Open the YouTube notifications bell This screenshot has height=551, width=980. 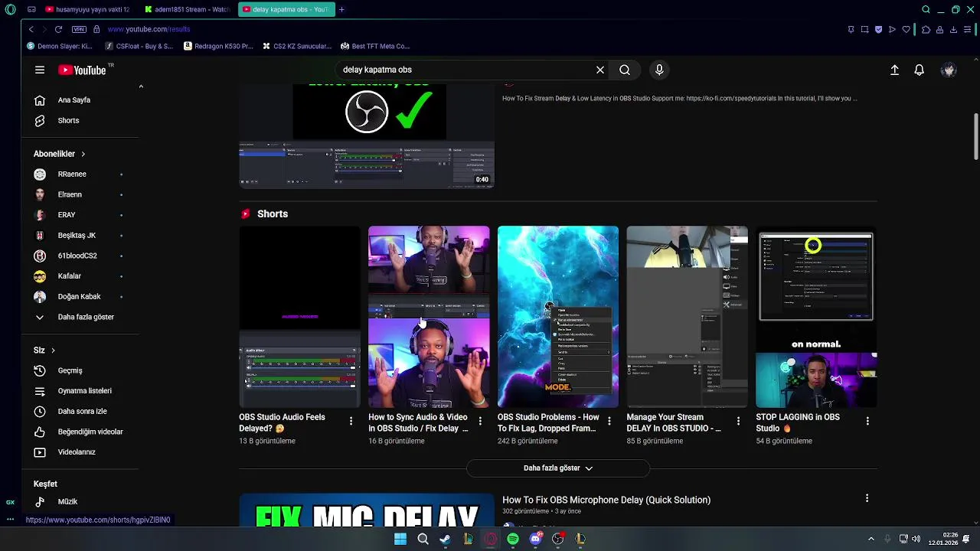click(x=920, y=70)
